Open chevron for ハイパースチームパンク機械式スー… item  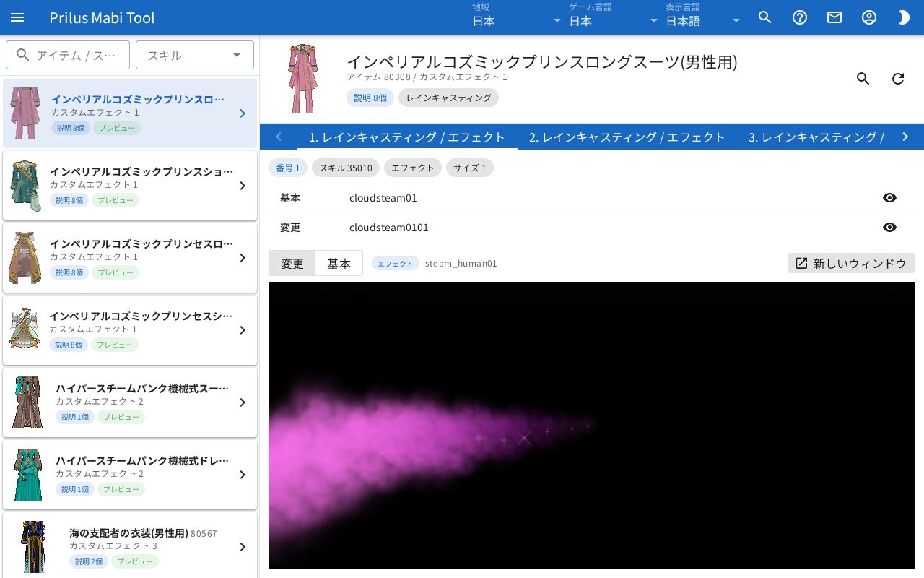[243, 402]
